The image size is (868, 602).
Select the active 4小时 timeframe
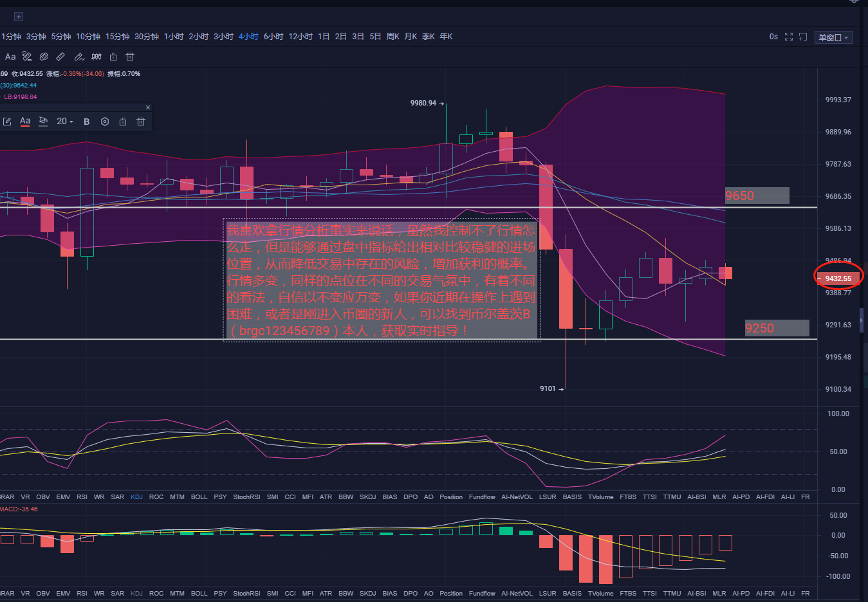(x=248, y=37)
